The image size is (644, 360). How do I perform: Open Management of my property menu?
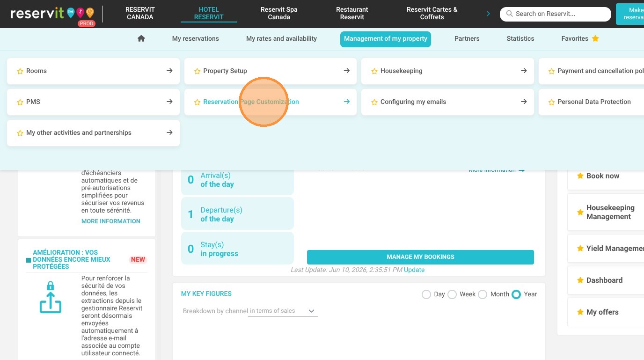tap(386, 39)
